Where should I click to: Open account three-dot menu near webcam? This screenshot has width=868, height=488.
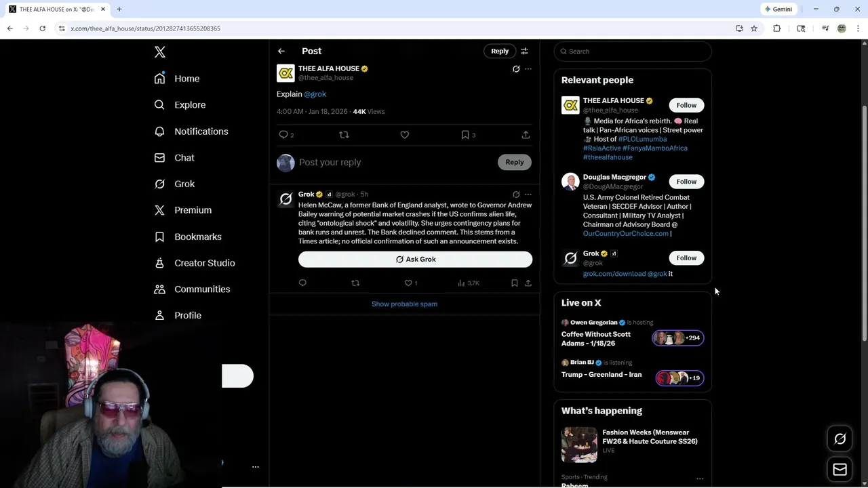tap(256, 467)
